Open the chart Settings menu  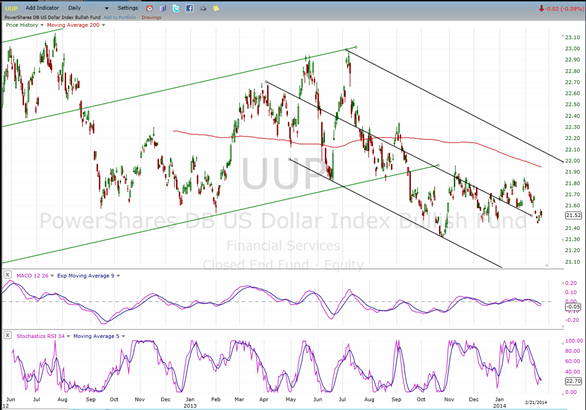[x=128, y=8]
